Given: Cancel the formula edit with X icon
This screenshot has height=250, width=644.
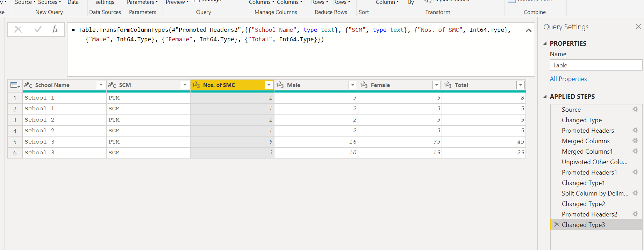Looking at the screenshot, I should pyautogui.click(x=18, y=30).
